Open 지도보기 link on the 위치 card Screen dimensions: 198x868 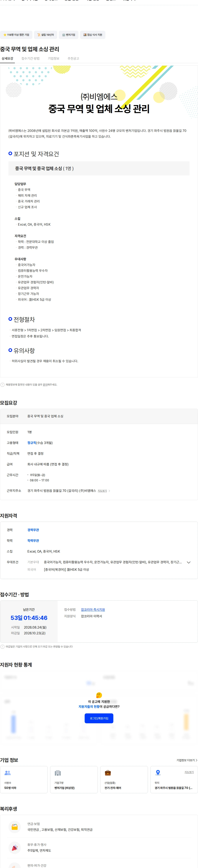[x=189, y=772]
